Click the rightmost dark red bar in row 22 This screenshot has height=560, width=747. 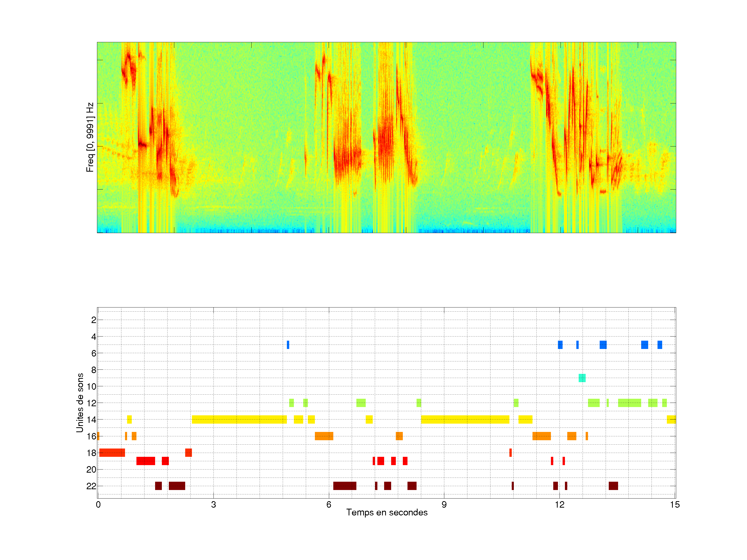coord(613,486)
